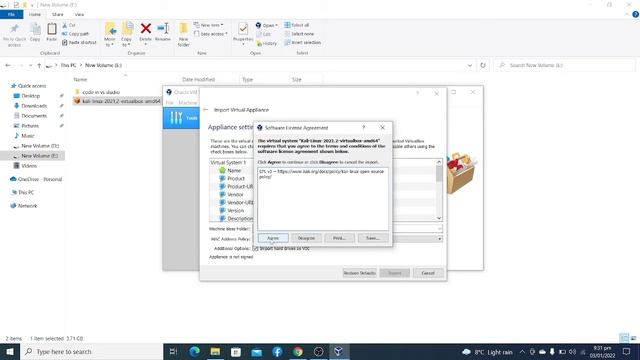This screenshot has height=360, width=640.
Task: Click Select none in ribbon
Action: (x=299, y=34)
